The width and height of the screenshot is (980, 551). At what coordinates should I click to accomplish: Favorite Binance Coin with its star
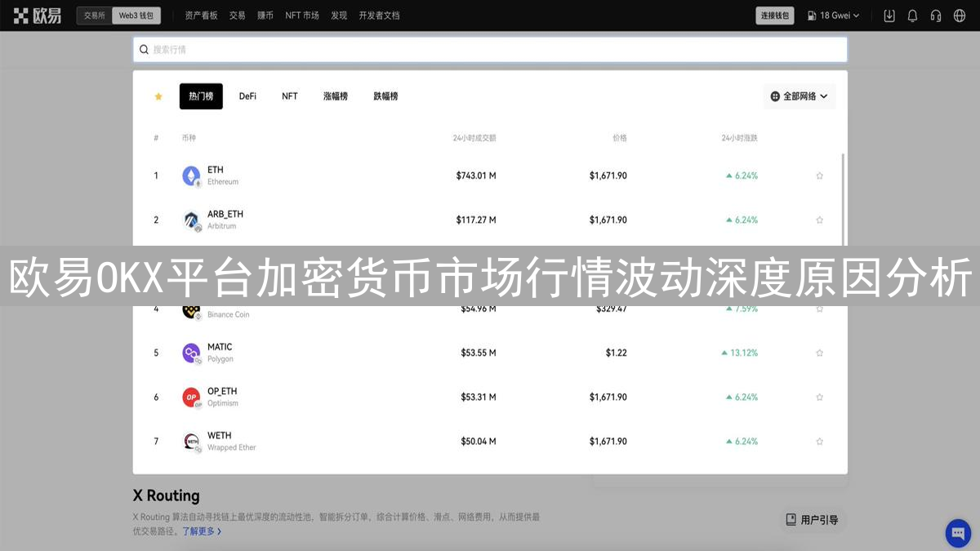[x=819, y=309]
